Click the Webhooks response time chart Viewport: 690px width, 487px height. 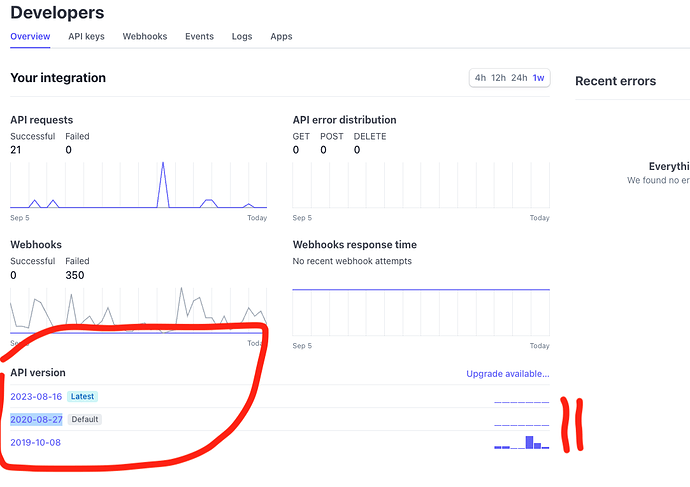point(421,312)
